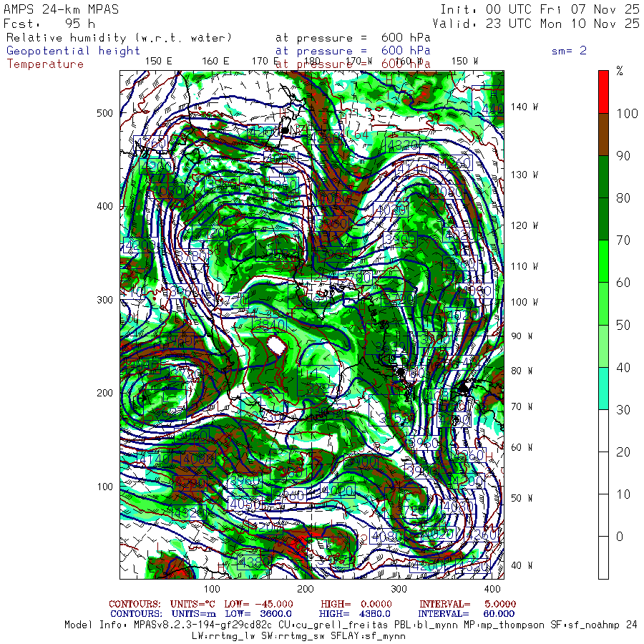644x644 pixels.
Task: Click the "Init: 00 UTC Fri 07 Nov 25" line
Action: (x=540, y=9)
